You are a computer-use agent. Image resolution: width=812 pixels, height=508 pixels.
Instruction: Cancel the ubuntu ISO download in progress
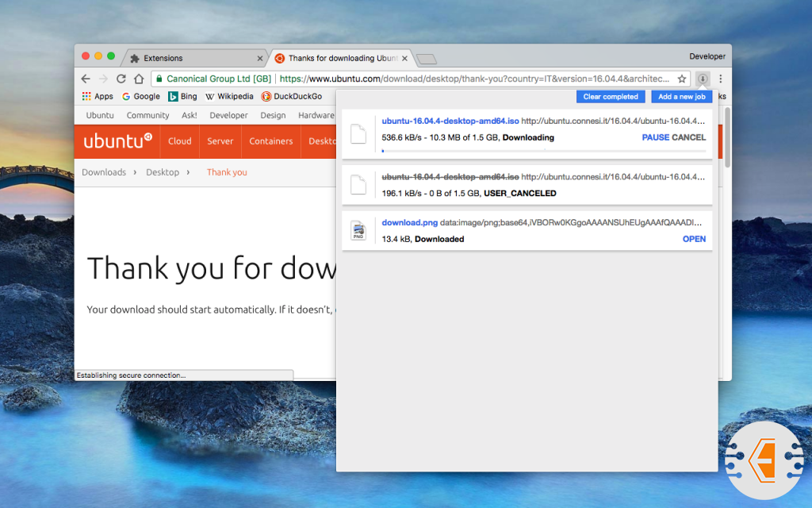(x=688, y=137)
